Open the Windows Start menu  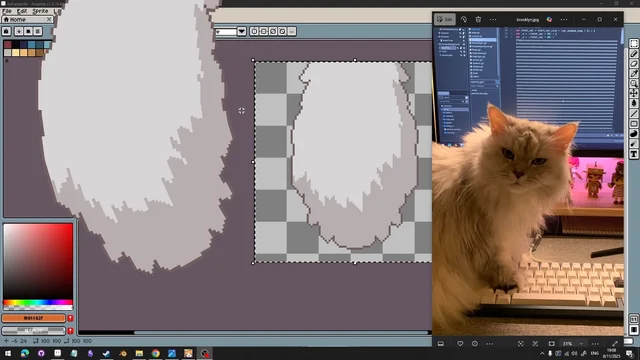[x=8, y=353]
